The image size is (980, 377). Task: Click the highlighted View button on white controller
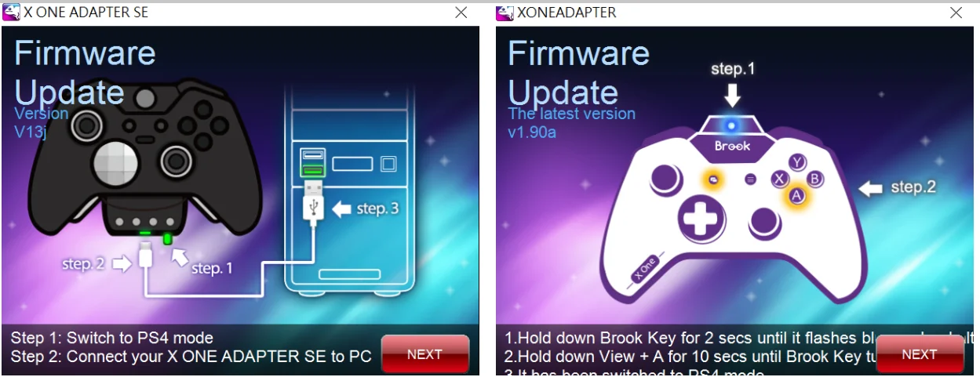(x=713, y=179)
